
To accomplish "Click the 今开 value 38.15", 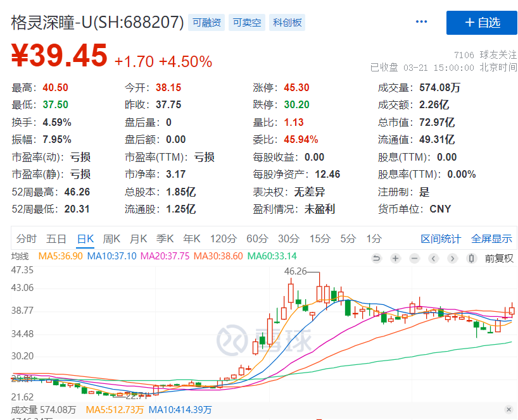I will [x=168, y=87].
